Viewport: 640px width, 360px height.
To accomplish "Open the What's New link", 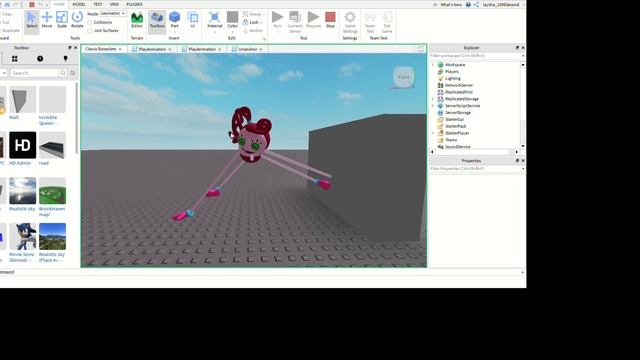I will [x=451, y=4].
